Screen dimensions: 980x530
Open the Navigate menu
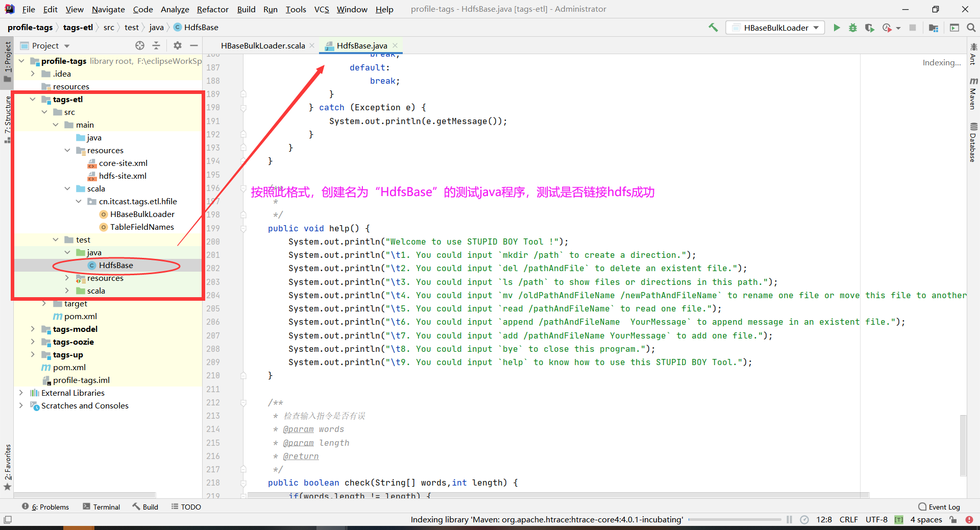point(108,9)
